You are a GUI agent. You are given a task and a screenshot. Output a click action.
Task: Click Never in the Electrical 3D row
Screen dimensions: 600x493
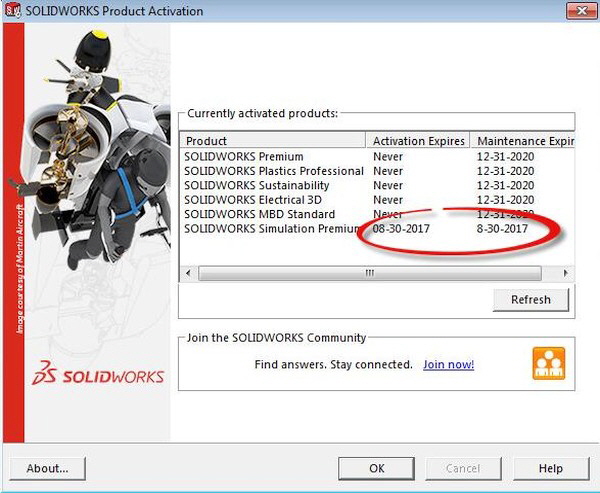pyautogui.click(x=388, y=200)
